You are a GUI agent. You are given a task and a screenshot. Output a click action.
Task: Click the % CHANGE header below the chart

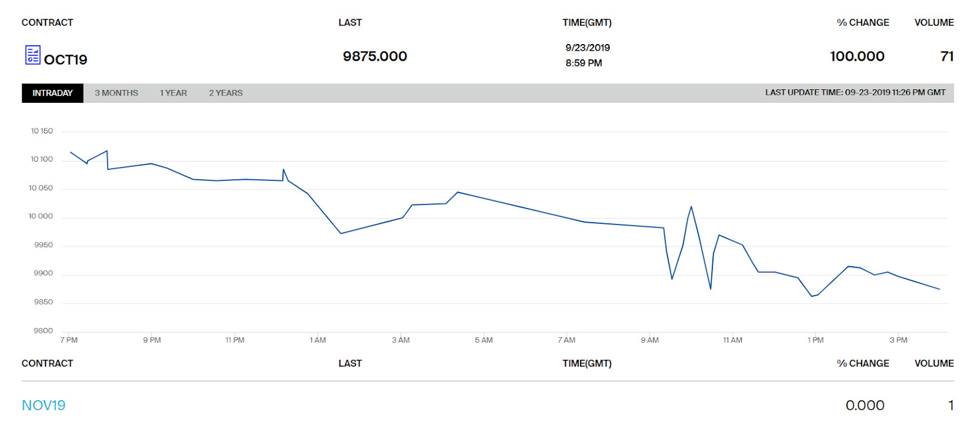862,364
